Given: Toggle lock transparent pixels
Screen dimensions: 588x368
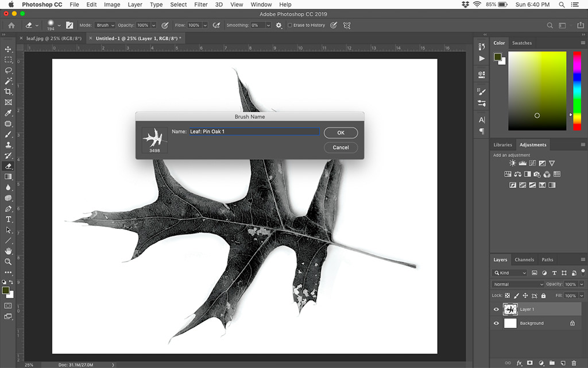Looking at the screenshot, I should 507,296.
